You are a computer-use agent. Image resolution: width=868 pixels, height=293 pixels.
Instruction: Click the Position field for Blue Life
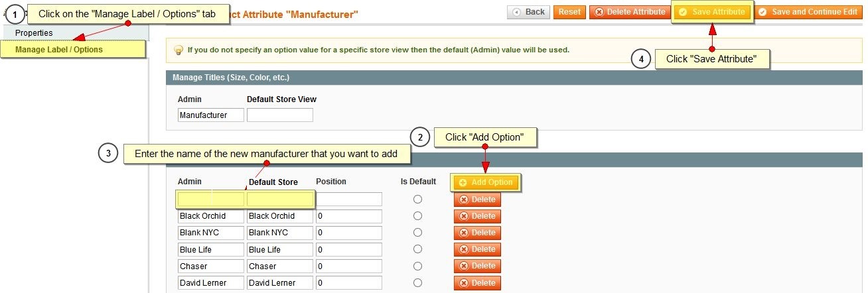(x=349, y=250)
